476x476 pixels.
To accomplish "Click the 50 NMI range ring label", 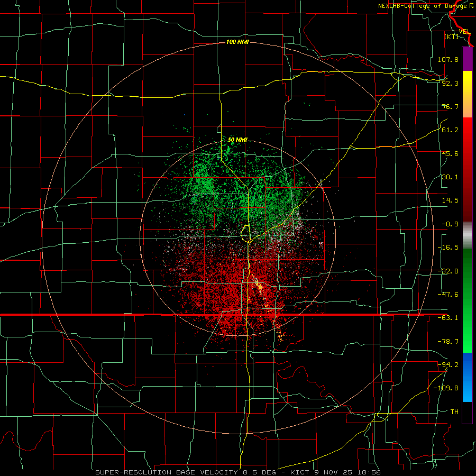I will (237, 140).
